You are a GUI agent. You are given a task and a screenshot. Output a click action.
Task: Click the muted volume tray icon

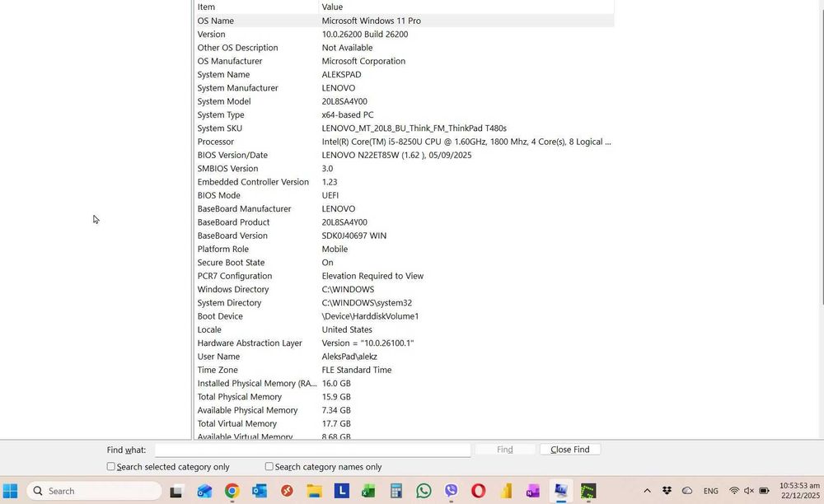[x=749, y=491]
